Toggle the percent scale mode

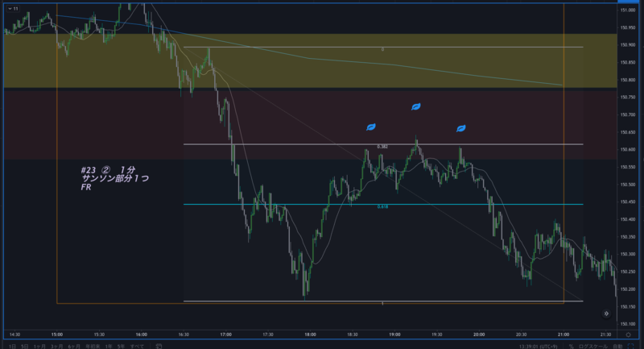(571, 347)
